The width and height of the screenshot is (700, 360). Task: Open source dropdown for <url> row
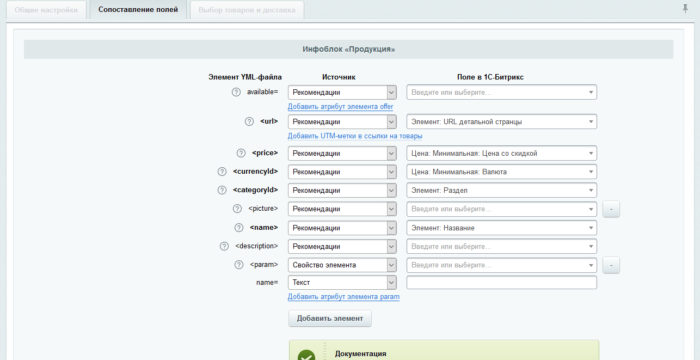click(342, 121)
